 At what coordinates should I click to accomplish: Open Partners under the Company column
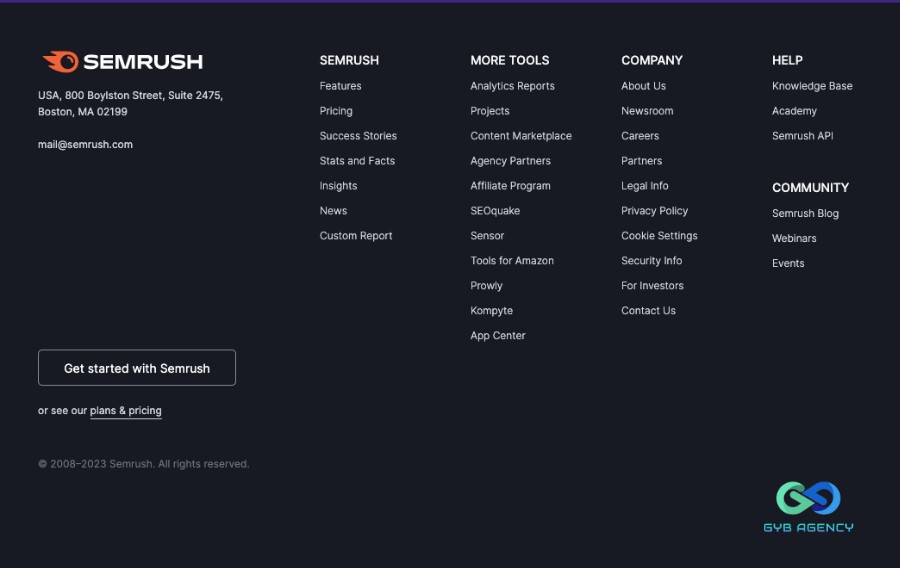pos(641,161)
